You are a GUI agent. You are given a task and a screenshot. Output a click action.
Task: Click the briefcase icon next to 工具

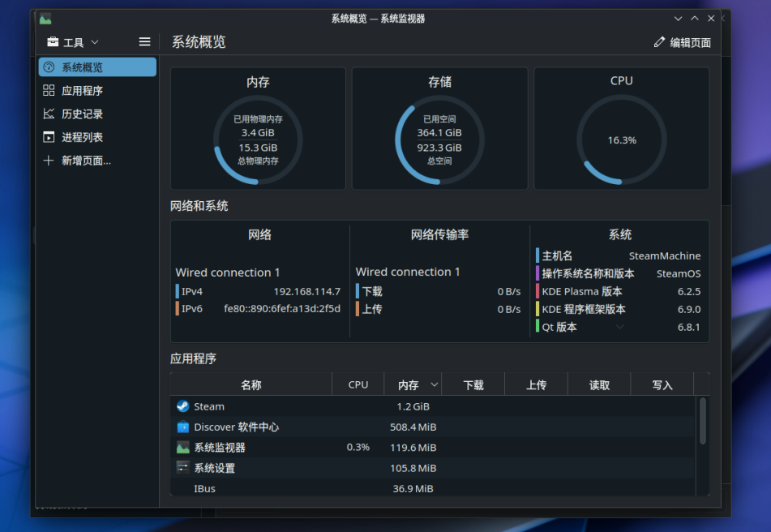[53, 42]
